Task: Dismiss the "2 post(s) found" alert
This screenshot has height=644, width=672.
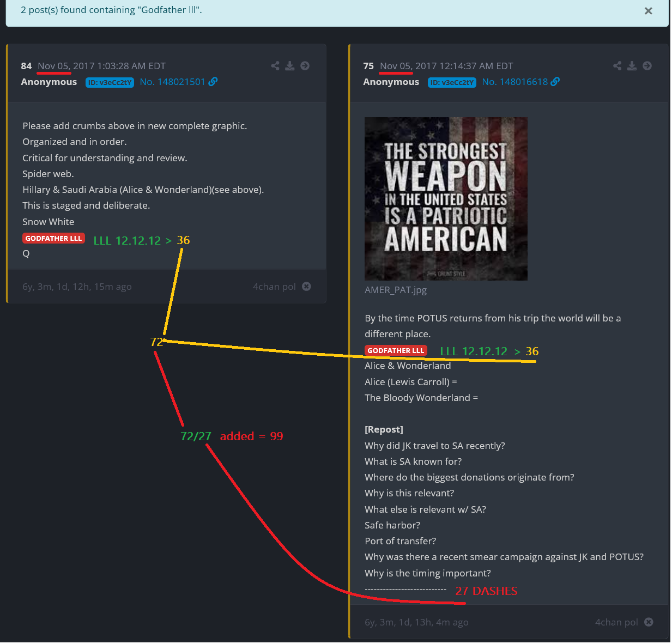Action: pyautogui.click(x=648, y=11)
